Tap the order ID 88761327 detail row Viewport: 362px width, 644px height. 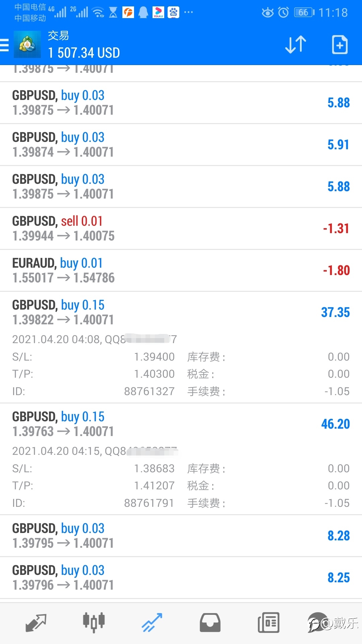(94, 391)
